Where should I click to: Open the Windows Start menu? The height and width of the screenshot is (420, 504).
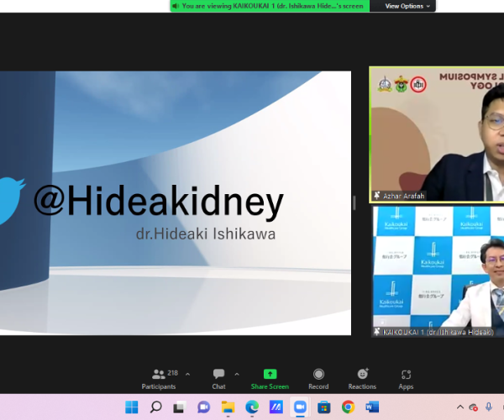click(x=132, y=407)
